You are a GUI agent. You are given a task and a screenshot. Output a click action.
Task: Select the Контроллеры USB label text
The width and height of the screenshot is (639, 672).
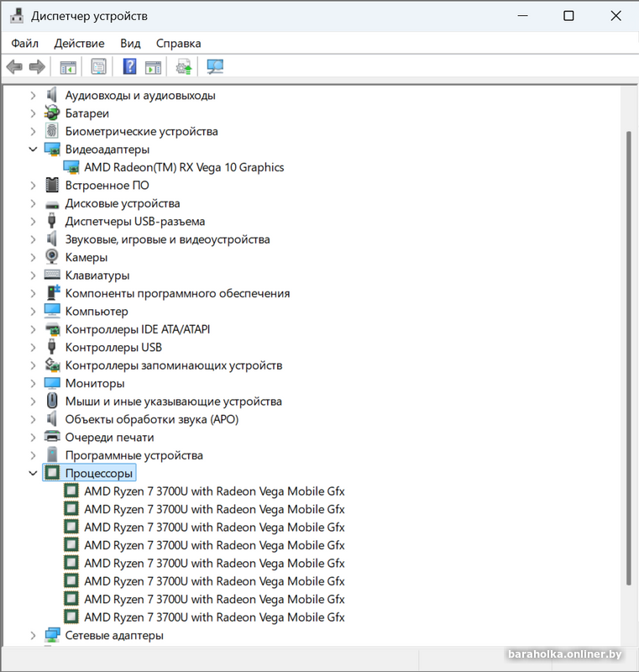click(113, 347)
